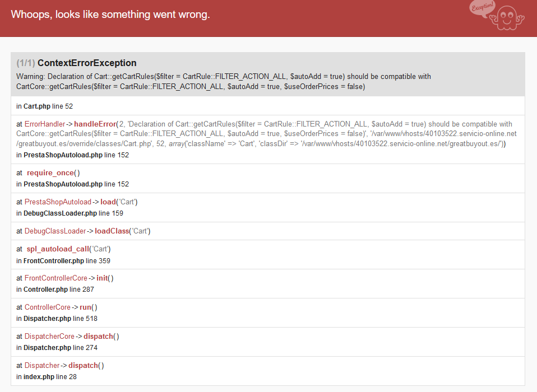Click the DebugClassLoader class link
537x392 pixels.
pyautogui.click(x=55, y=231)
